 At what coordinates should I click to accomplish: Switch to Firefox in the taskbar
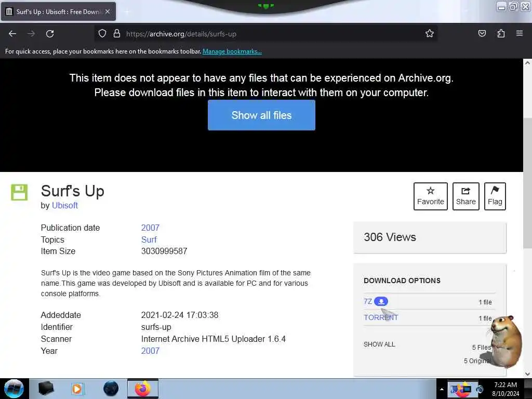coord(143,389)
